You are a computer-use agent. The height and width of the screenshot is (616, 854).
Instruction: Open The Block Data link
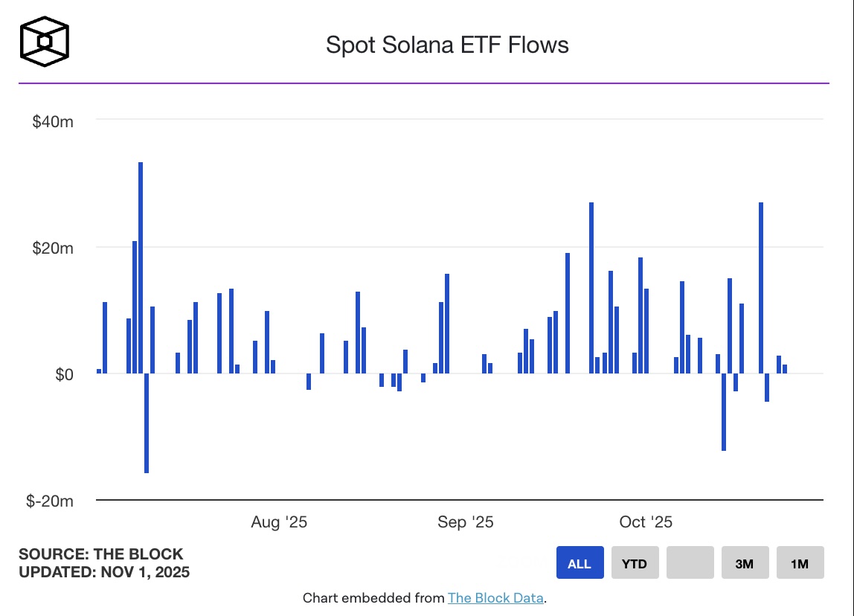coord(496,597)
